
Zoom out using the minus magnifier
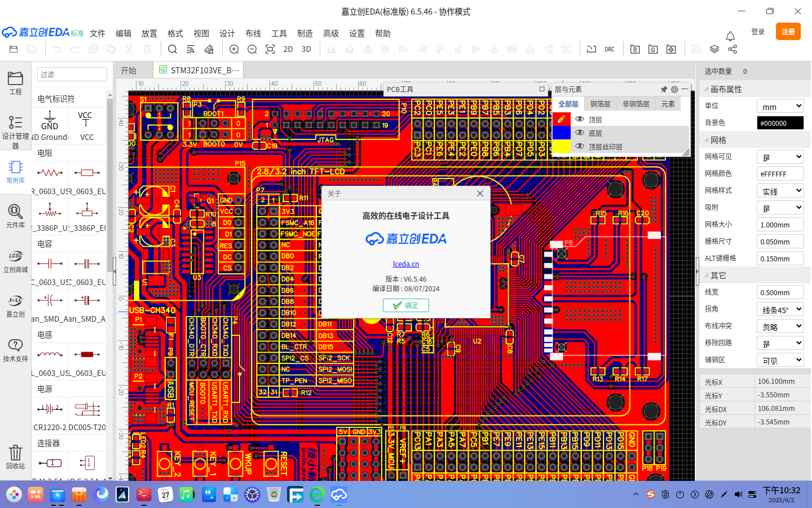click(x=252, y=49)
